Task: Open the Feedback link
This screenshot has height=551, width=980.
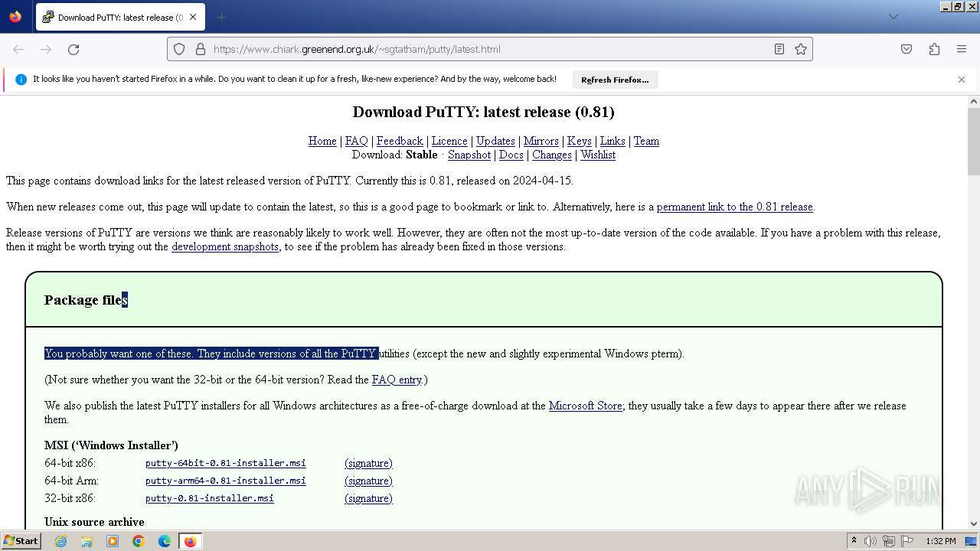Action: pyautogui.click(x=400, y=141)
